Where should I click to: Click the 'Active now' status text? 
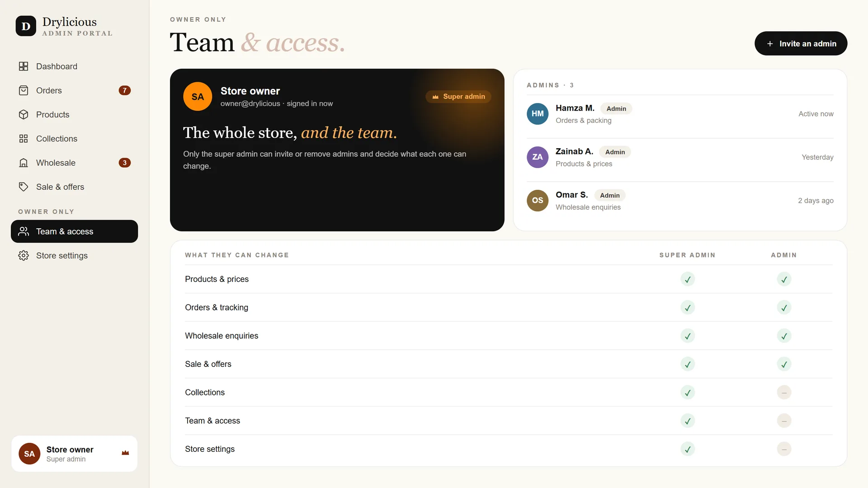tap(816, 114)
